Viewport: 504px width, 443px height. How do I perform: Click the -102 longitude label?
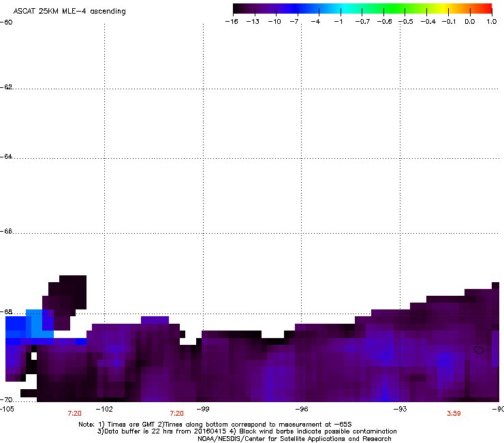click(x=104, y=409)
